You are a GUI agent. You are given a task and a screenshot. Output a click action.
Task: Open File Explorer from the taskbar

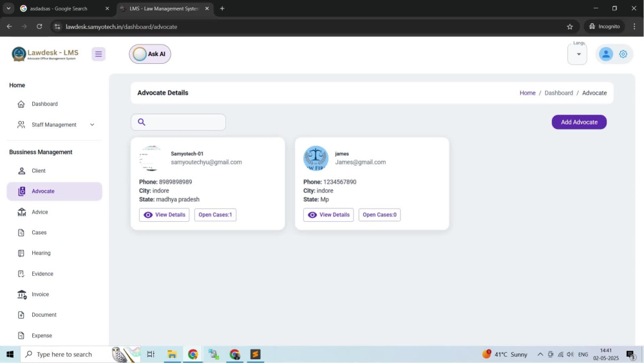click(172, 354)
